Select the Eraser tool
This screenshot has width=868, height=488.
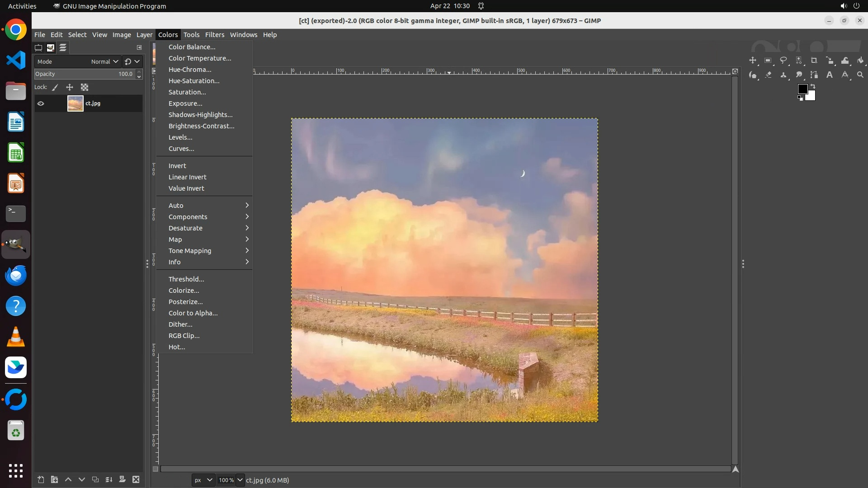[768, 75]
